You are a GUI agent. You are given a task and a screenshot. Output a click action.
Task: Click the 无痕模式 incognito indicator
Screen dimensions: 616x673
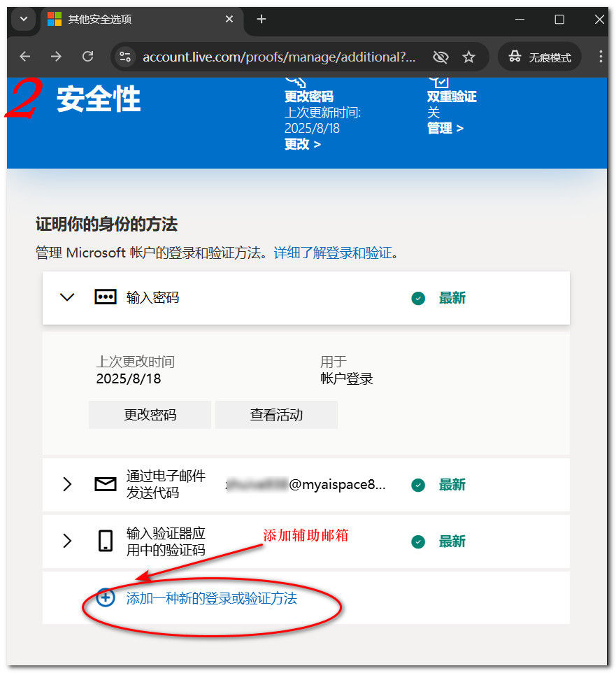[540, 57]
